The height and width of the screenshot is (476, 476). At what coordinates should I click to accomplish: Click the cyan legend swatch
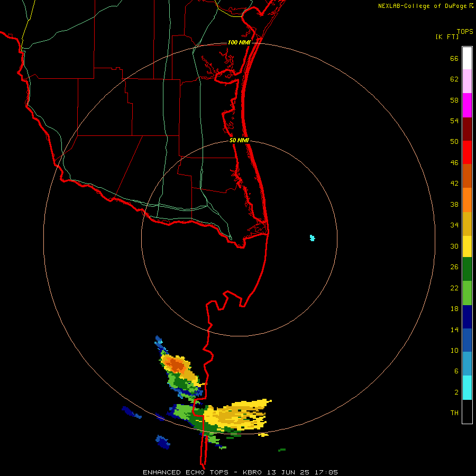coord(467,388)
